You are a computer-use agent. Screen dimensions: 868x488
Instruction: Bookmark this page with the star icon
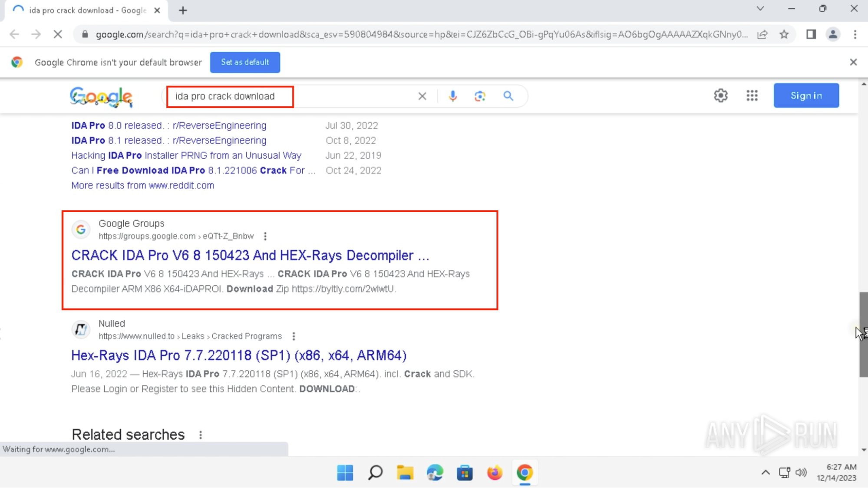pyautogui.click(x=785, y=34)
